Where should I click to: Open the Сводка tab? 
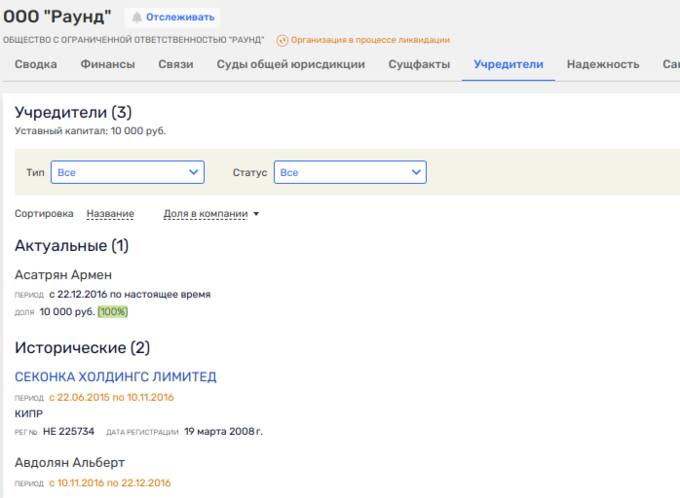pos(36,64)
